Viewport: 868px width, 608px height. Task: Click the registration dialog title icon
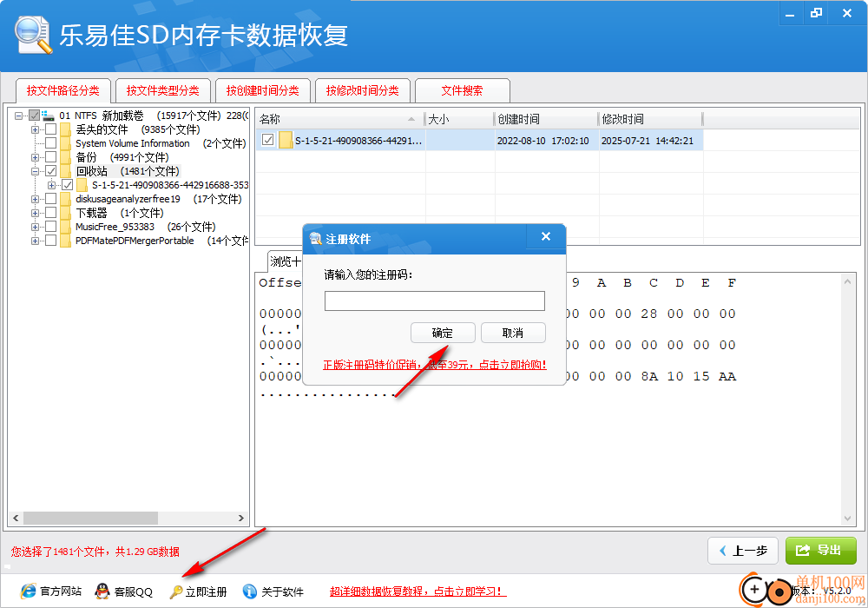(316, 239)
